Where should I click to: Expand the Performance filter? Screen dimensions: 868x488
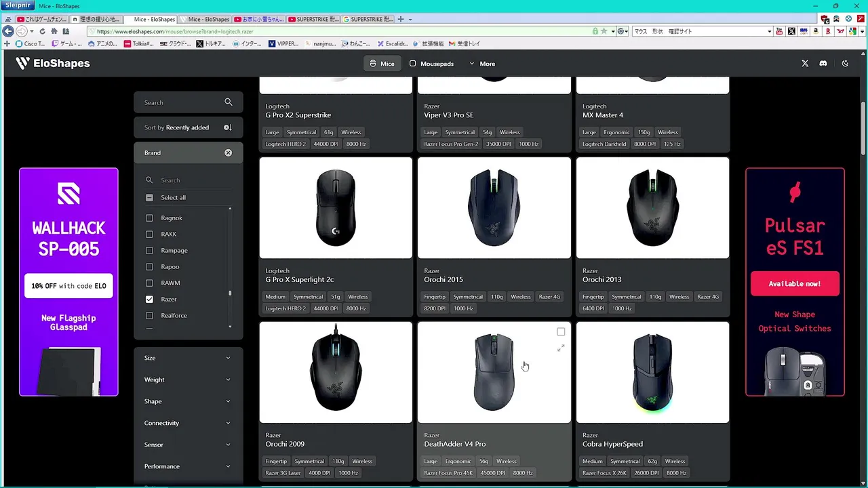[x=189, y=466]
